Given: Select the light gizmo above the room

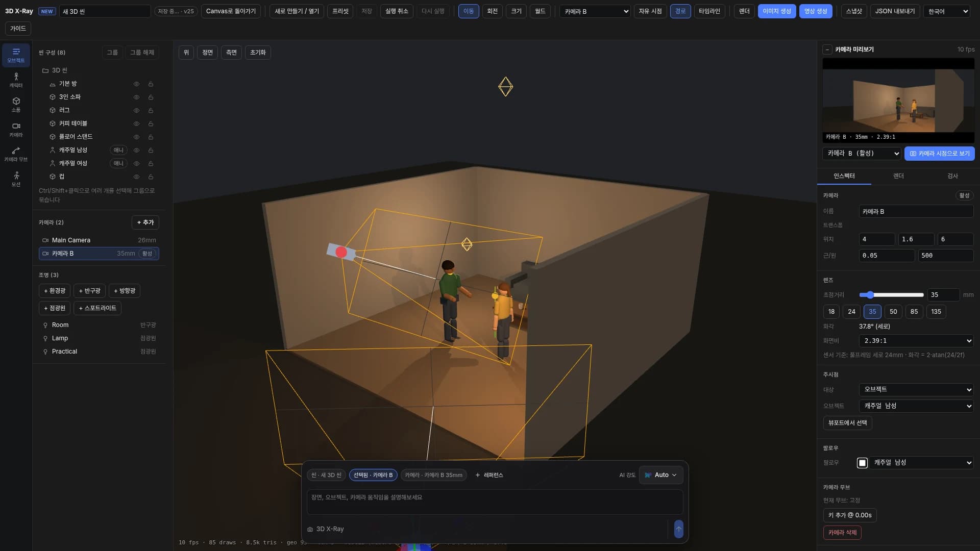Looking at the screenshot, I should tap(505, 87).
